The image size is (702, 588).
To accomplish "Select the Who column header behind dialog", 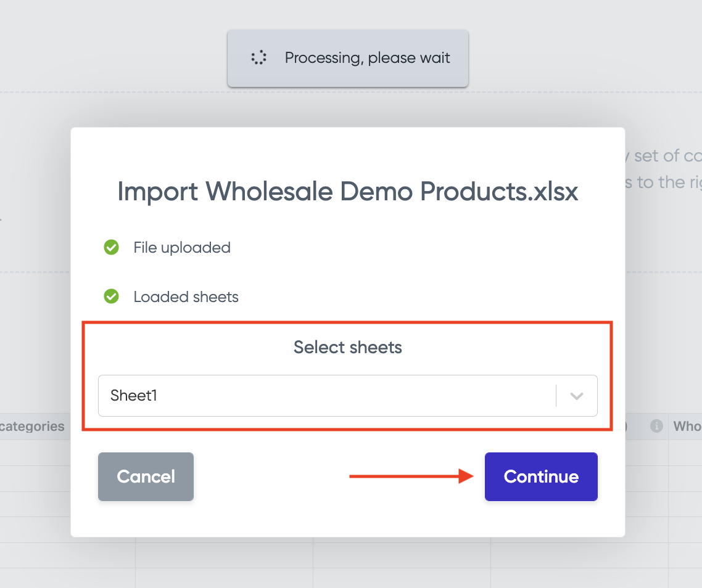I will tap(687, 426).
